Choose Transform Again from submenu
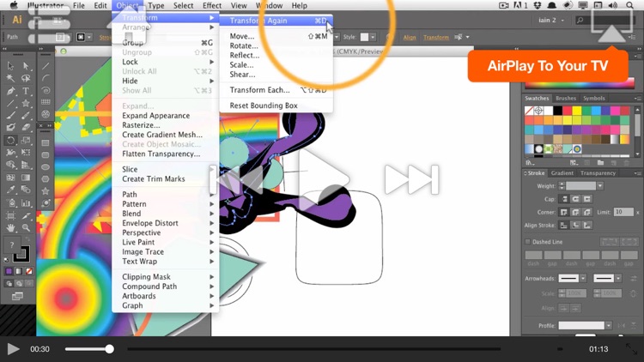Image resolution: width=644 pixels, height=362 pixels. (276, 21)
